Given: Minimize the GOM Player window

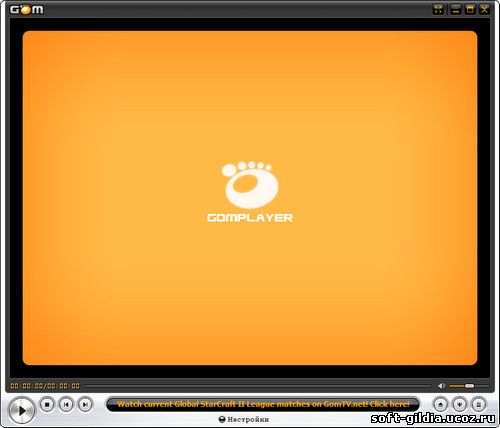Looking at the screenshot, I should click(455, 9).
